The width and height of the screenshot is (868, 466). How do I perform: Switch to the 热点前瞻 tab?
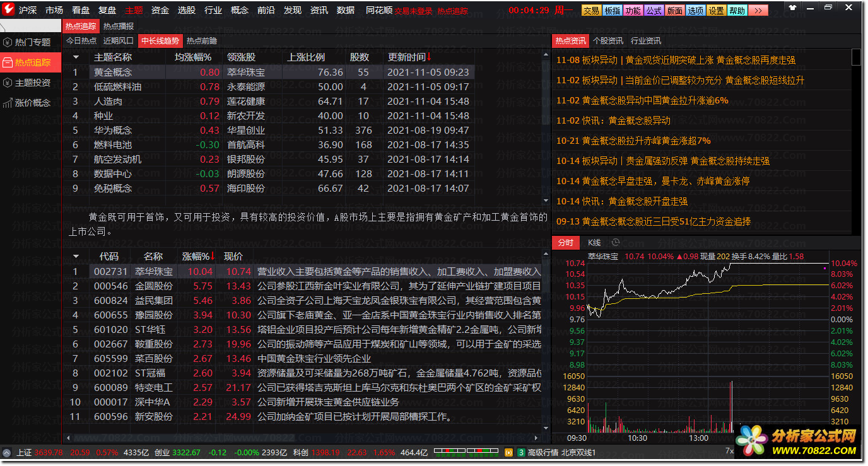click(202, 40)
